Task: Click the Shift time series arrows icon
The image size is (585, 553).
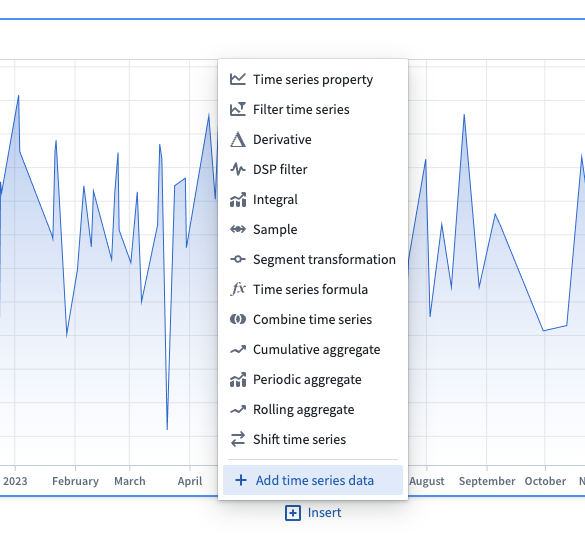Action: (x=238, y=439)
